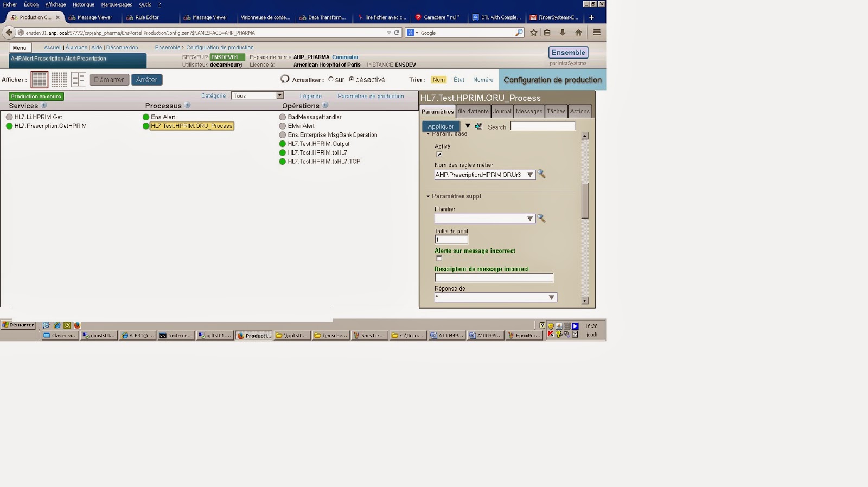Open the downloads arrow icon

click(563, 33)
